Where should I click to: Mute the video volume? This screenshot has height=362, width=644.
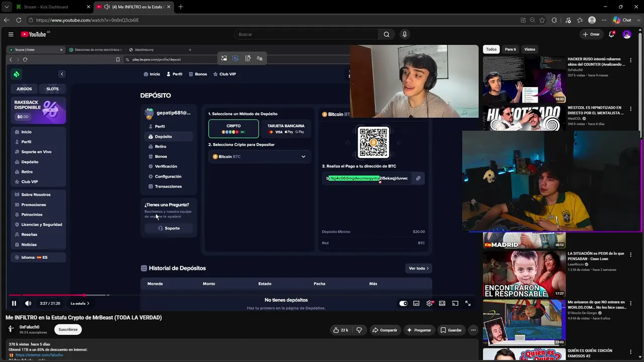28,303
